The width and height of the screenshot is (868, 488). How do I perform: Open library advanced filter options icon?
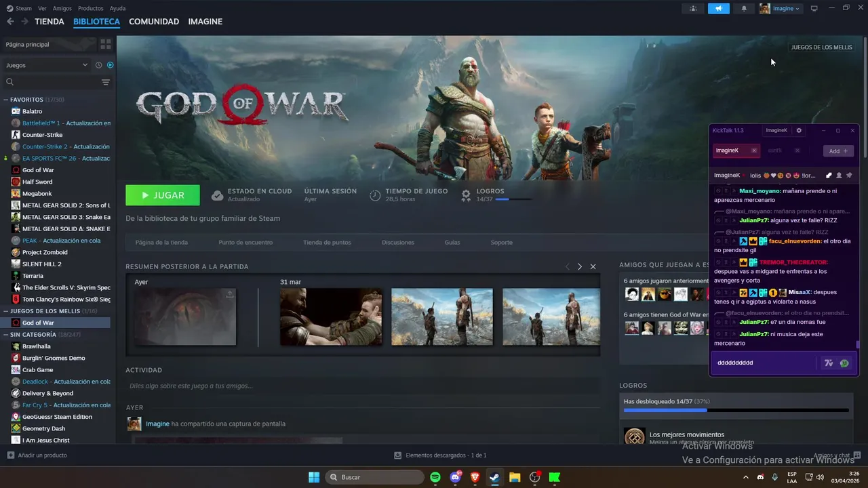point(106,82)
